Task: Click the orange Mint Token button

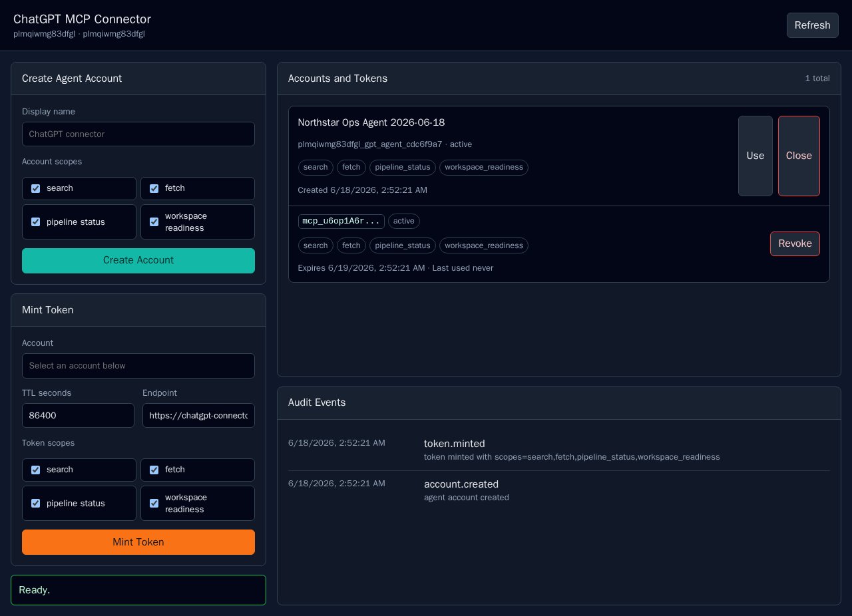Action: [138, 542]
